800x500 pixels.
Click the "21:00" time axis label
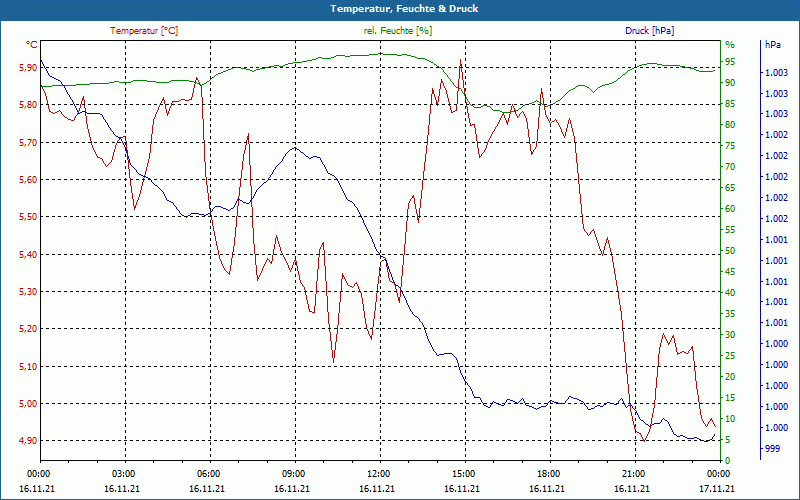tap(635, 474)
